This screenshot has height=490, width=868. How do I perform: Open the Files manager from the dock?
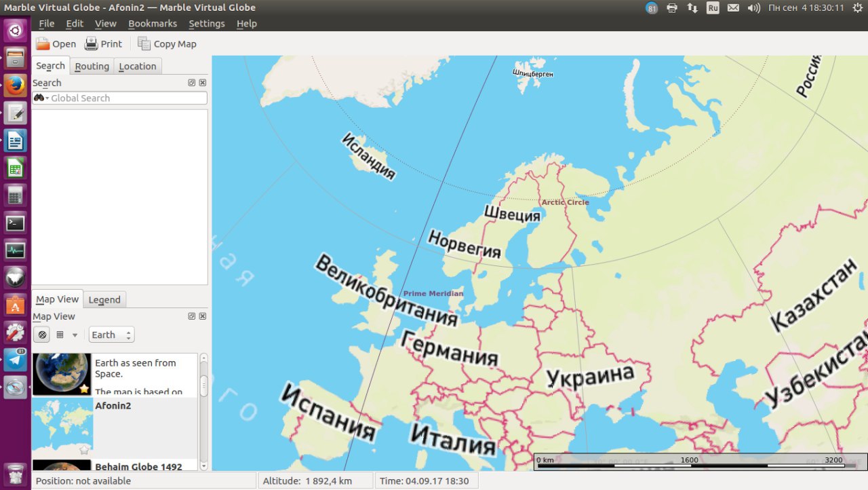15,58
